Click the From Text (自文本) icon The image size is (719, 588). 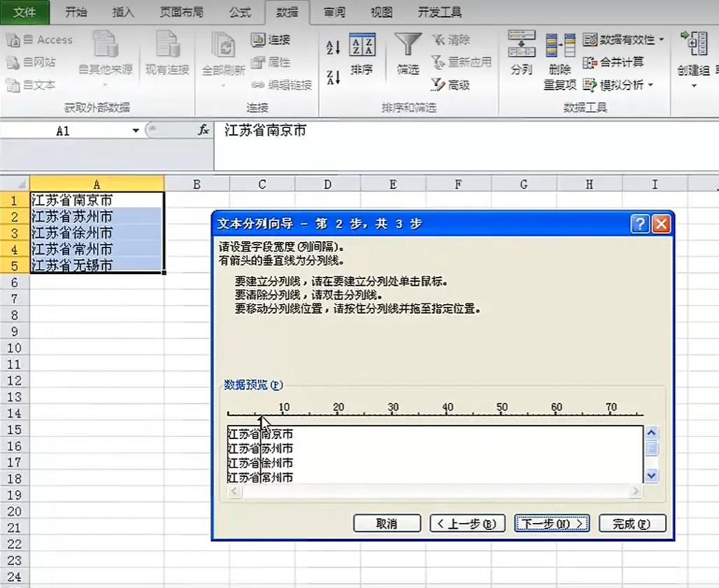click(13, 85)
